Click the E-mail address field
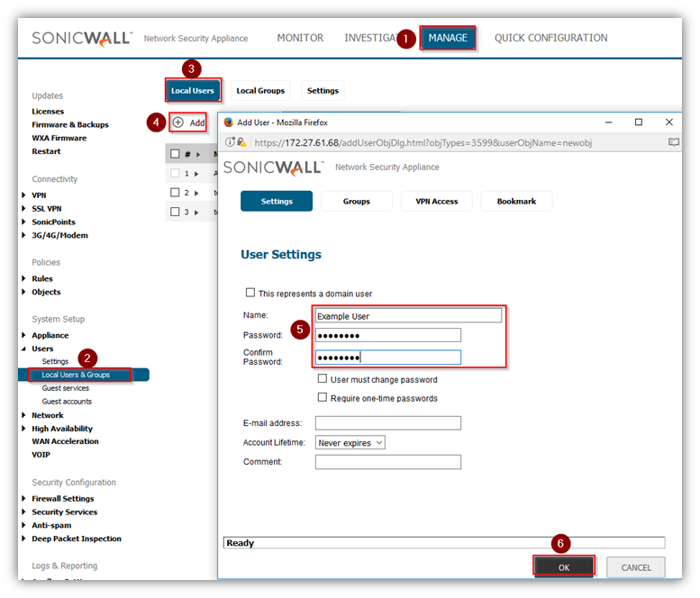This screenshot has width=700, height=598. (x=388, y=422)
